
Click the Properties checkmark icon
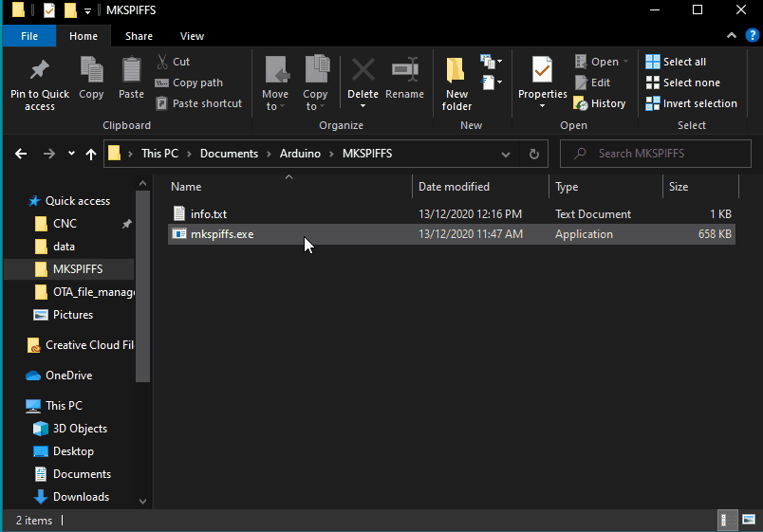point(542,70)
